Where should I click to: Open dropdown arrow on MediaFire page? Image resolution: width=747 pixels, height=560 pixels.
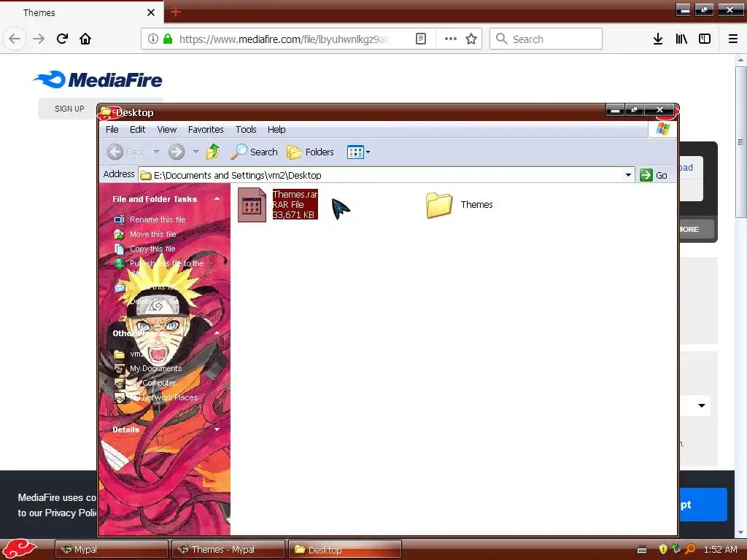pos(702,405)
